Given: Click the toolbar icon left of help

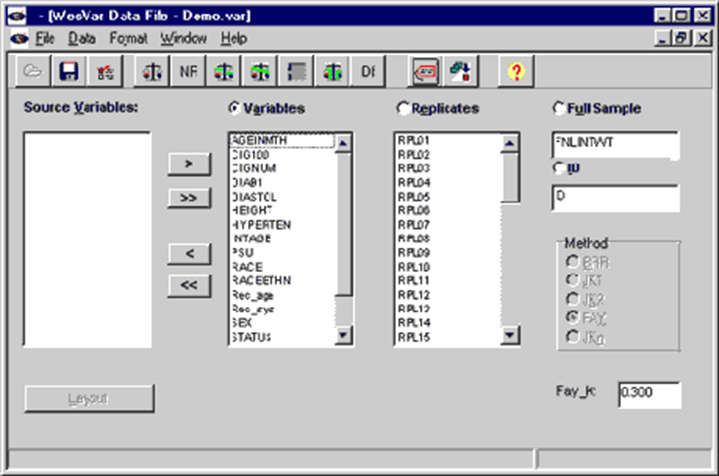Looking at the screenshot, I should 460,71.
